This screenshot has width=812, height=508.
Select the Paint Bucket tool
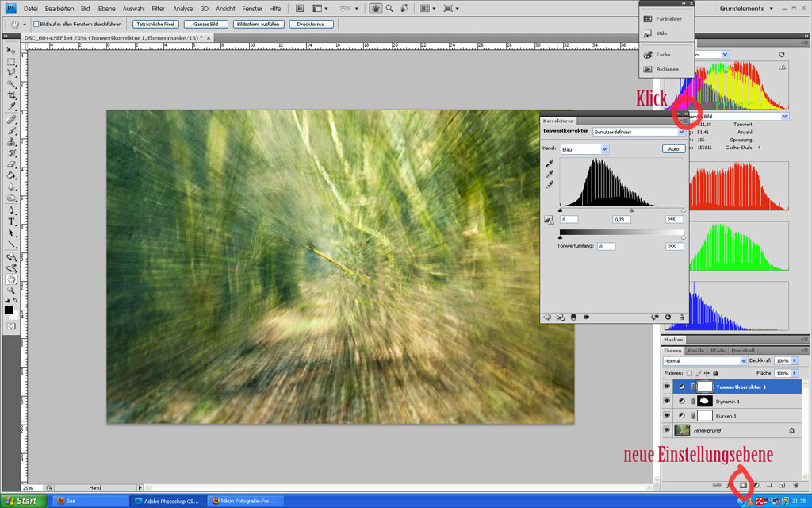tap(11, 175)
